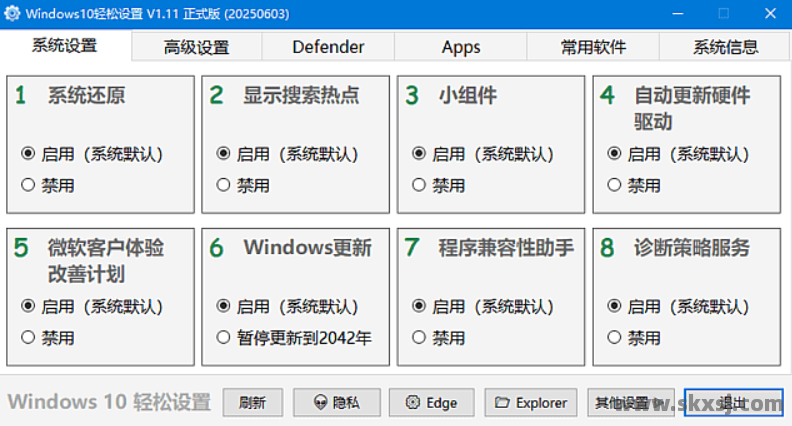Image resolution: width=792 pixels, height=426 pixels.
Task: Minimize the Windows10轻松设置 window
Action: click(x=678, y=14)
